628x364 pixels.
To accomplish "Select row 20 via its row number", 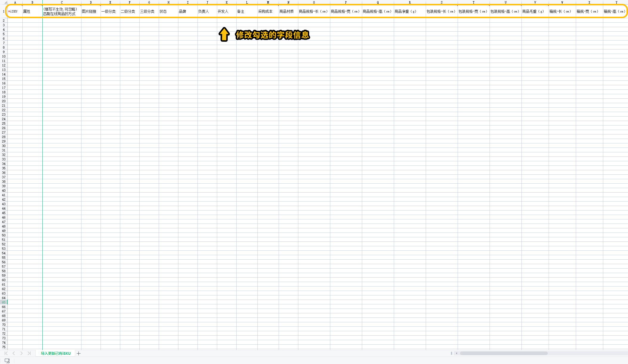I will point(4,101).
